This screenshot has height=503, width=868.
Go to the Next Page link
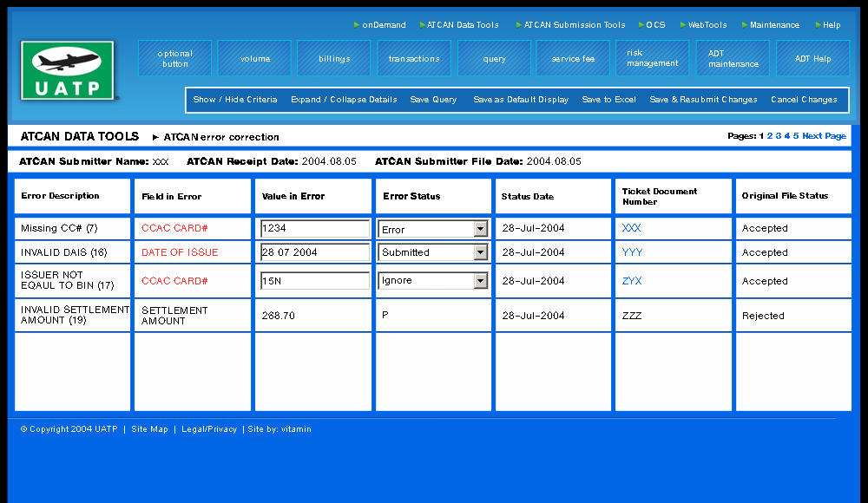pyautogui.click(x=824, y=136)
